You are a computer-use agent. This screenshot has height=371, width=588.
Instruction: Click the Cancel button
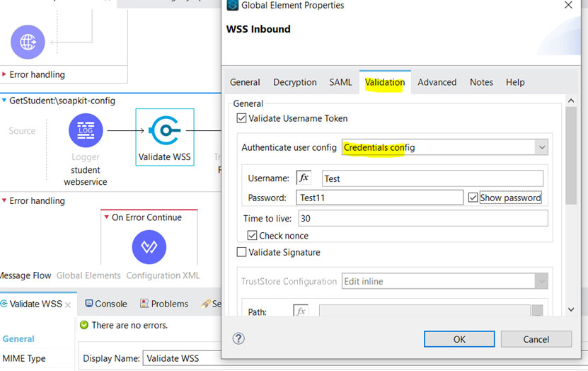coord(536,339)
